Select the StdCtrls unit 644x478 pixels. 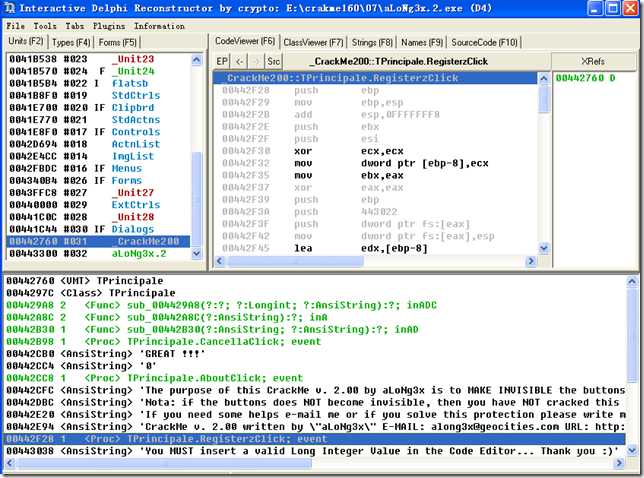pyautogui.click(x=98, y=95)
